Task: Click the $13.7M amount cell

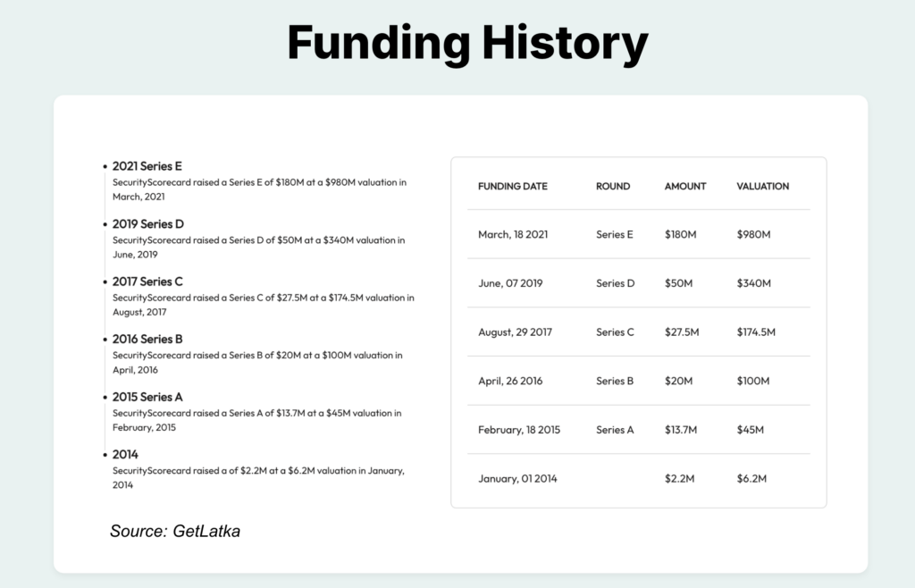Action: 682,430
